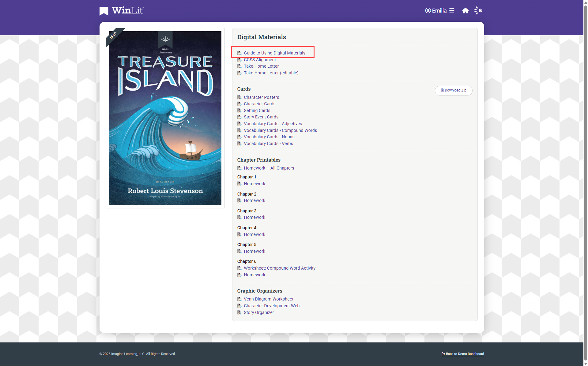Click PDF icon beside Story Organizer
Image resolution: width=588 pixels, height=366 pixels.
pos(239,312)
